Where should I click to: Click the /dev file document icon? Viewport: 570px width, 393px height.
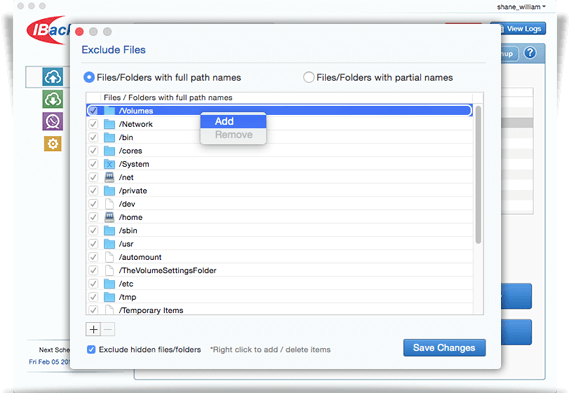tap(109, 204)
